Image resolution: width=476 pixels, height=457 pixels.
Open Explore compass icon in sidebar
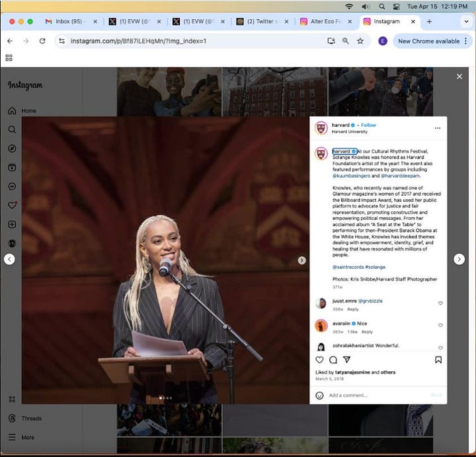pos(12,149)
